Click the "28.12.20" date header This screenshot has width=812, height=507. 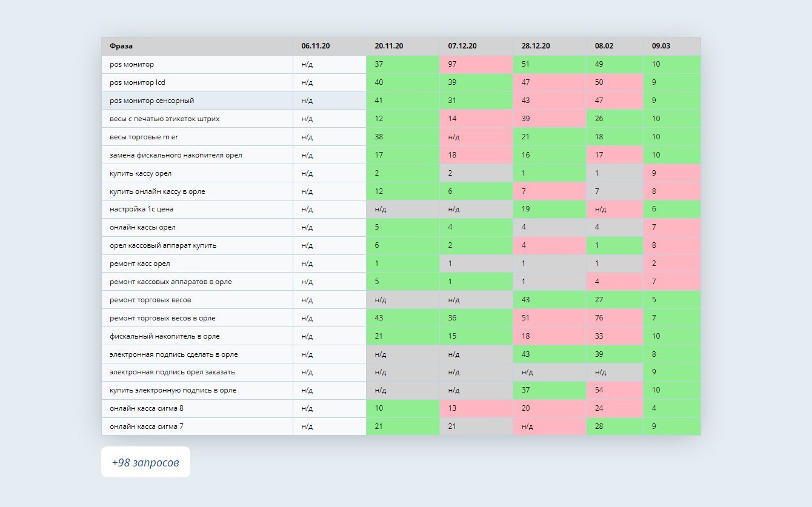(536, 46)
